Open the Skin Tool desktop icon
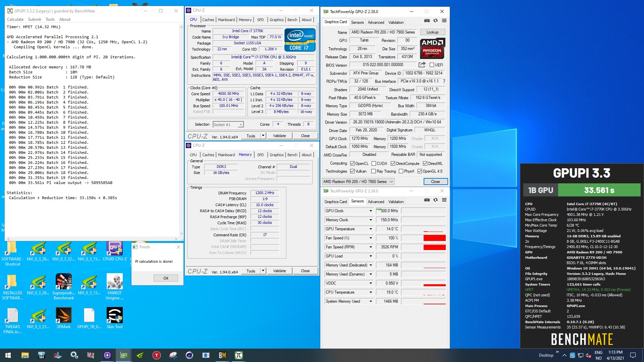The height and width of the screenshot is (362, 644). (115, 318)
